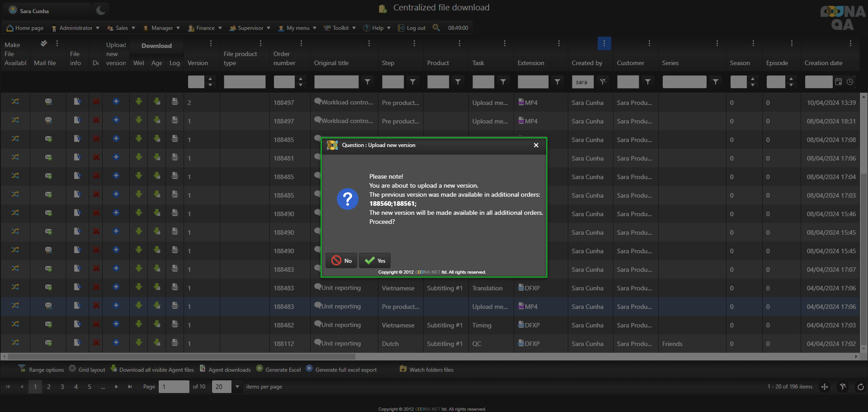Refresh the grid with the reload icon
This screenshot has height=412, width=868.
860,387
